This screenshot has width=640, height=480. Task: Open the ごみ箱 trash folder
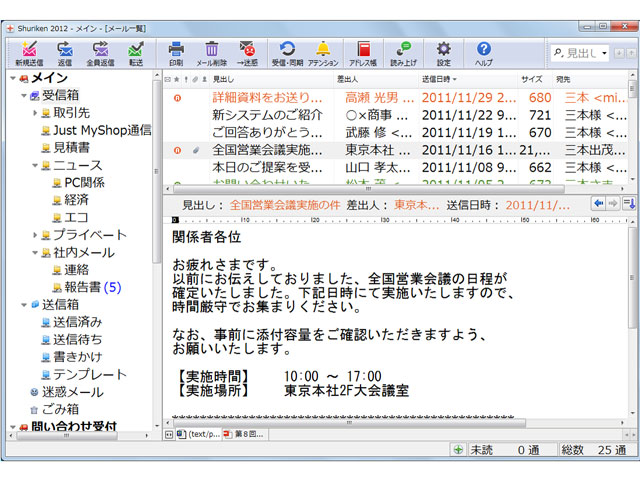tap(55, 409)
